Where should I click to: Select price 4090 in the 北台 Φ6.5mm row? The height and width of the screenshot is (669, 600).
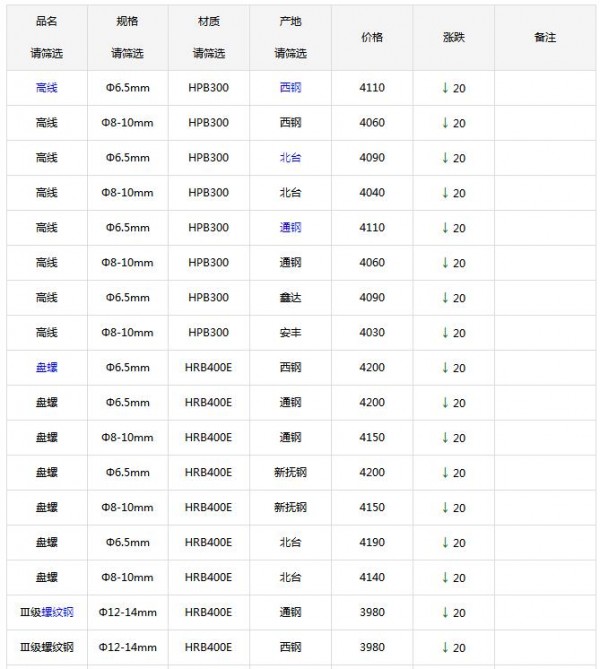coord(372,158)
